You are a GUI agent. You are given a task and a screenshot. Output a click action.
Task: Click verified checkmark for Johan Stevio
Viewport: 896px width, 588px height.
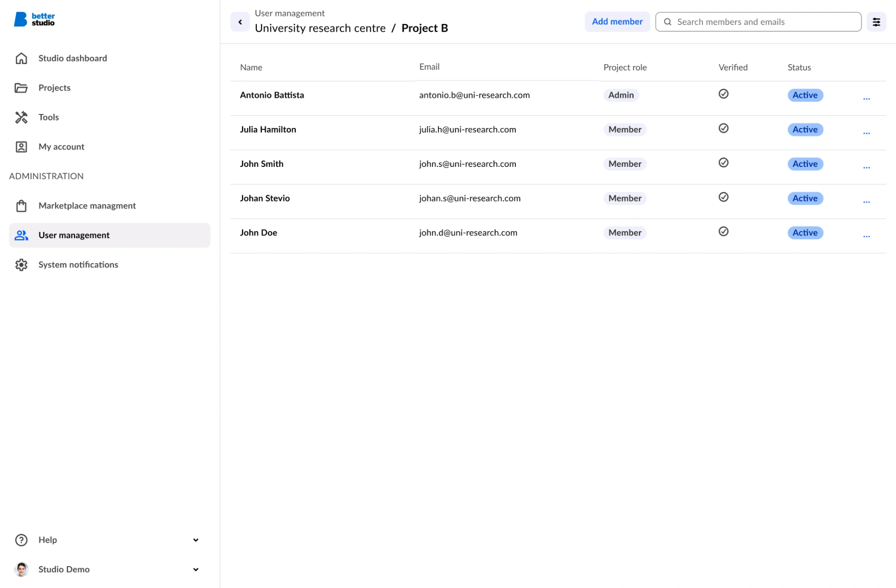(724, 197)
